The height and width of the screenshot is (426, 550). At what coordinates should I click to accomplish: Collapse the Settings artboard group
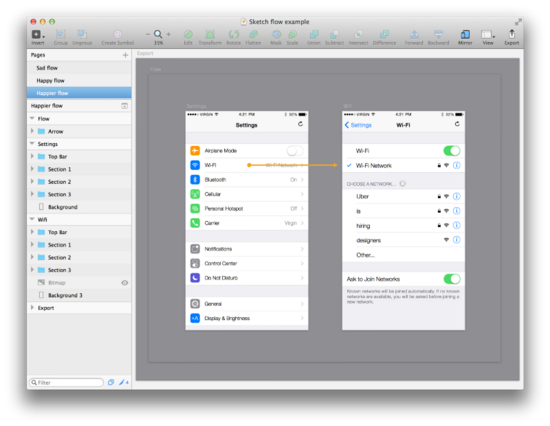click(x=32, y=144)
